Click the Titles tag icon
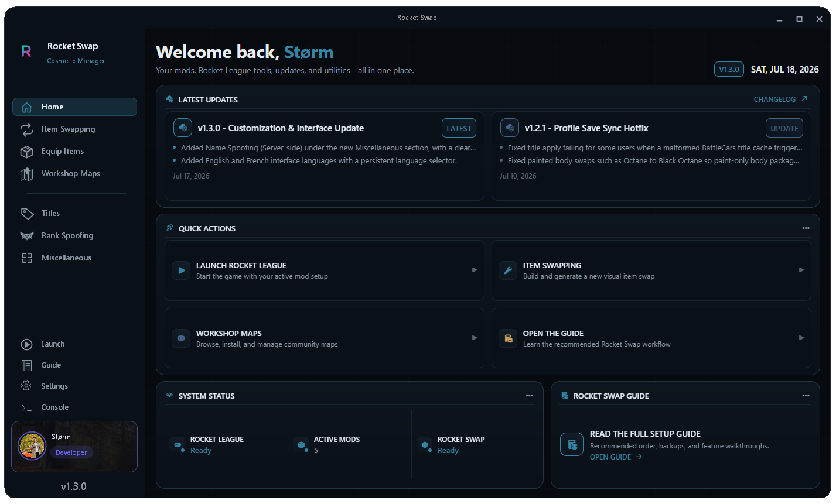Screen dimensions: 836x504 [27, 214]
